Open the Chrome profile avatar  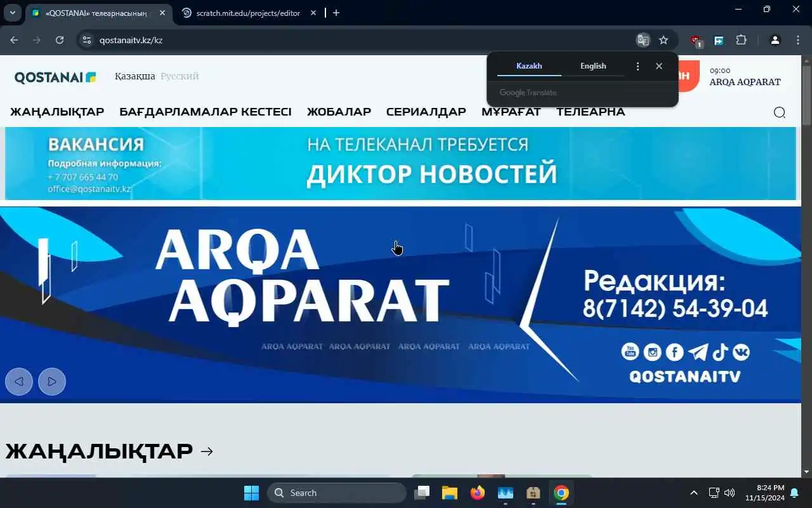pos(775,40)
